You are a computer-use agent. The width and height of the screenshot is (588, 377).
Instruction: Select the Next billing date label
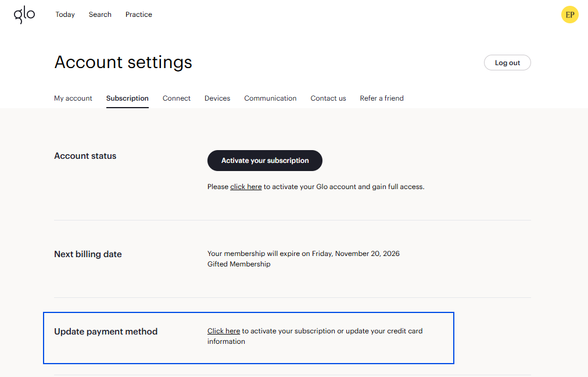(88, 254)
